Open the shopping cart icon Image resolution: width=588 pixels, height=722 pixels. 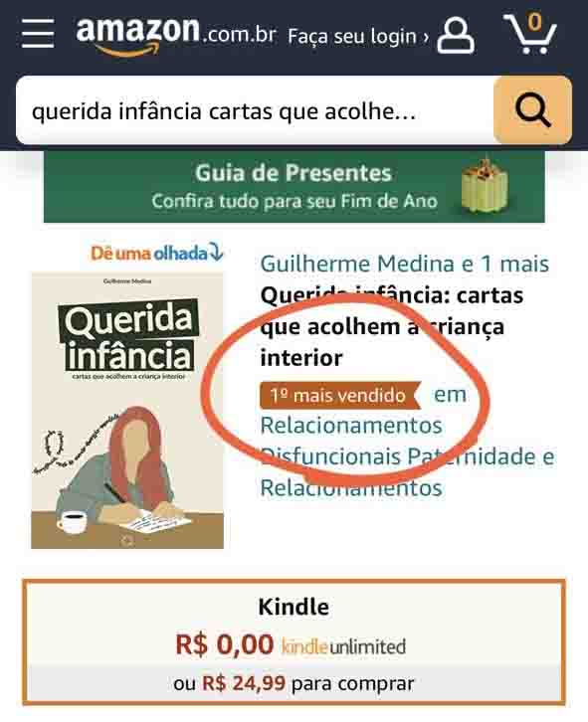530,33
